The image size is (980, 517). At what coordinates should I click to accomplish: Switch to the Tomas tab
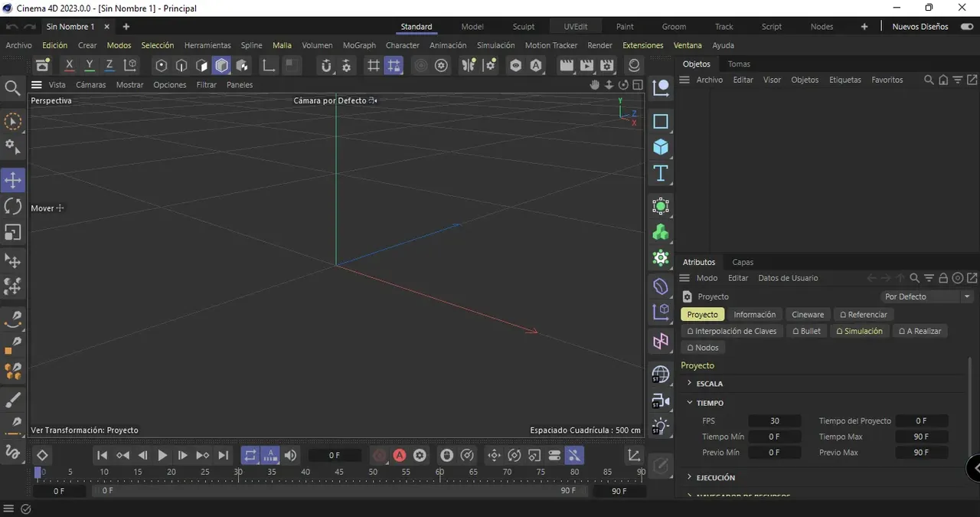pyautogui.click(x=739, y=64)
